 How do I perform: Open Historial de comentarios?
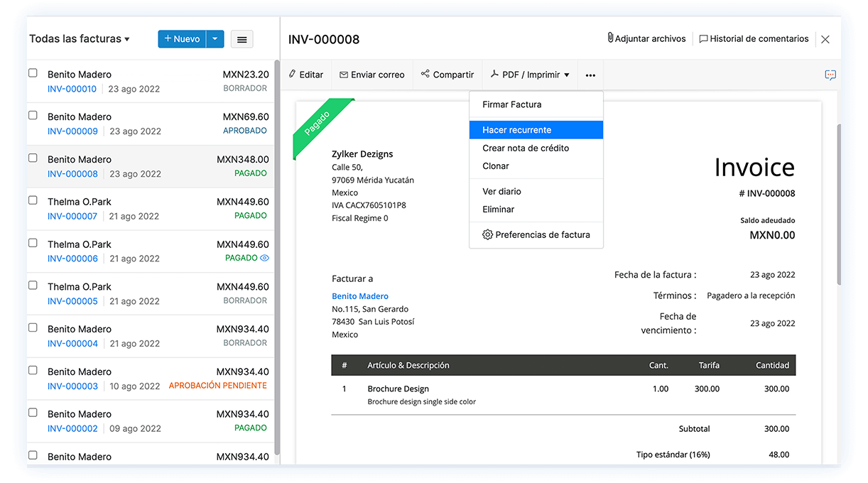754,39
